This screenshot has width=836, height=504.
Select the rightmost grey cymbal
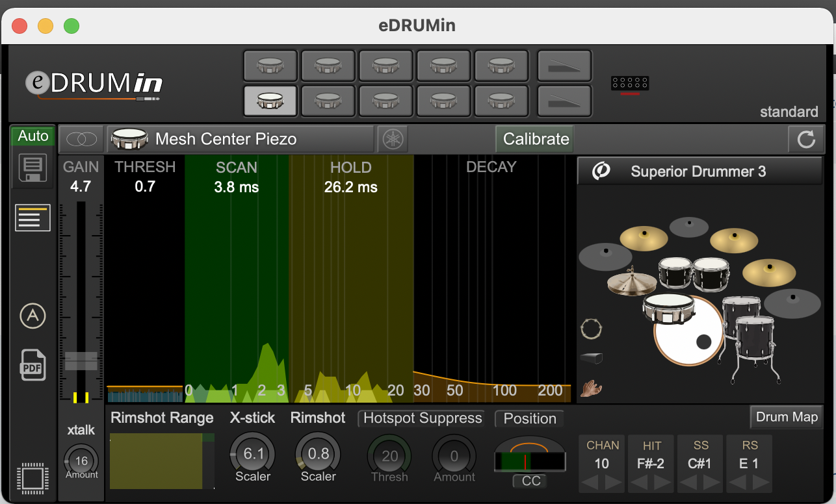coord(792,303)
